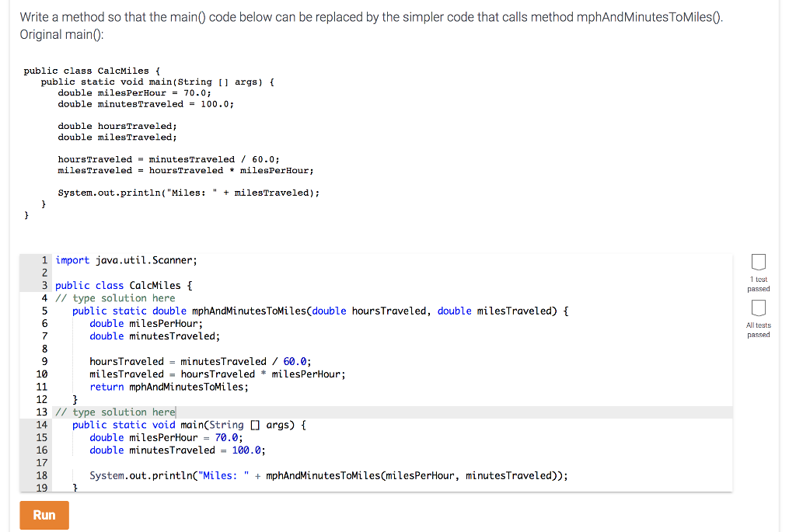
Task: Click 'milesTraveled = hoursTraveled * milesPerHour;' in editor line 10
Action: tap(218, 374)
